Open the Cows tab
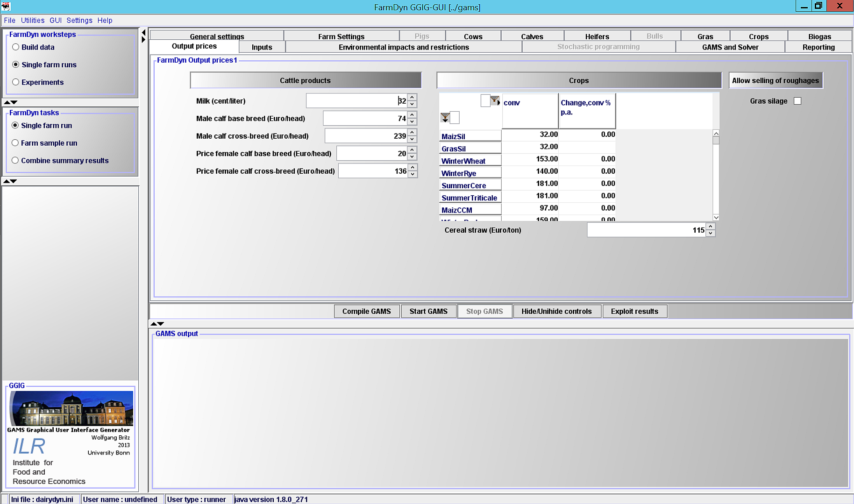 (x=473, y=36)
